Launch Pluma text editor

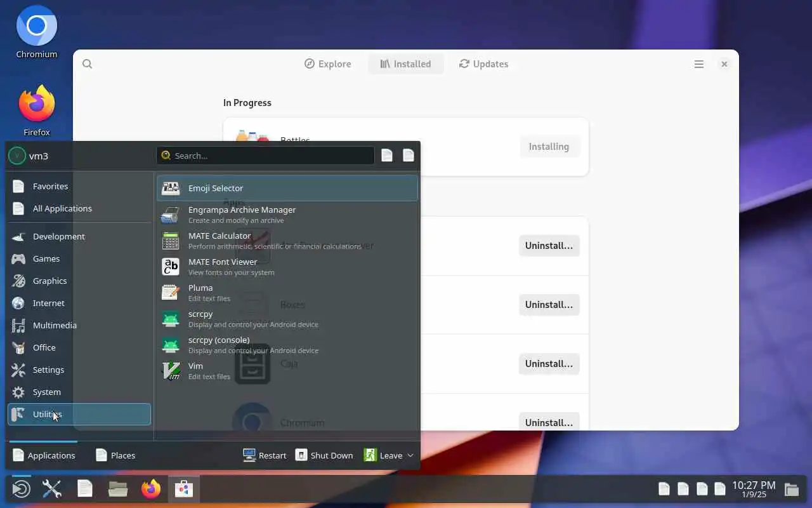pos(287,293)
